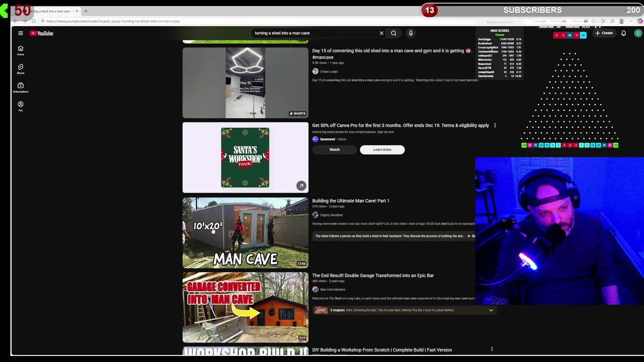This screenshot has height=362, width=644.
Task: Open browser settings three-dots menu
Action: click(630, 21)
